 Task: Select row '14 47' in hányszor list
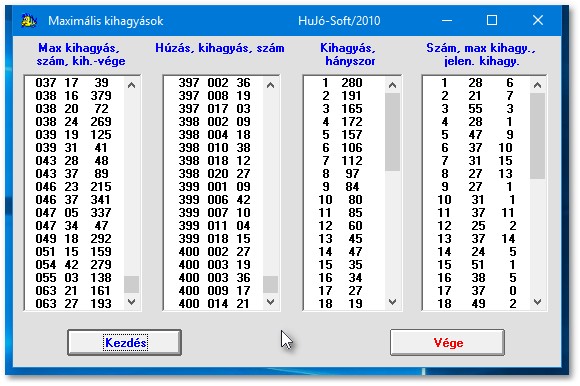point(344,251)
